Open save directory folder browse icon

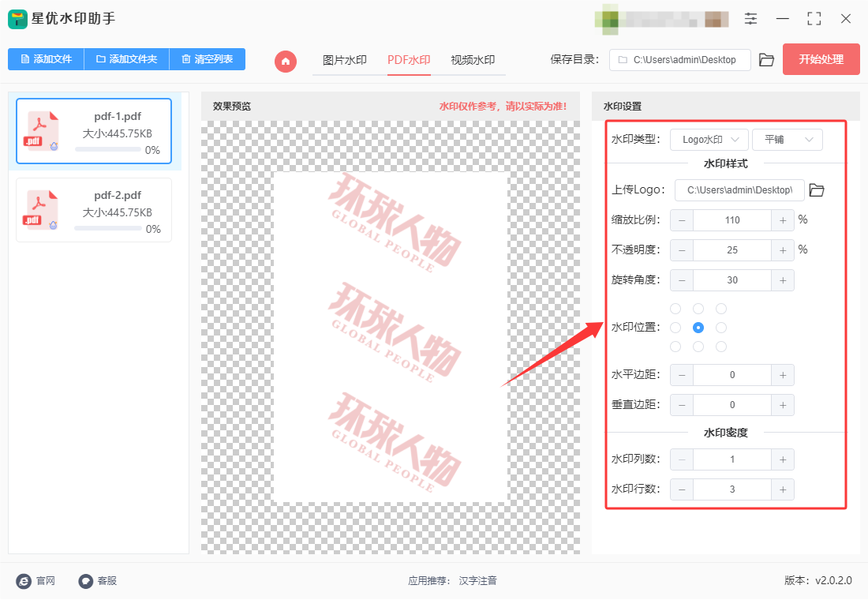[766, 60]
